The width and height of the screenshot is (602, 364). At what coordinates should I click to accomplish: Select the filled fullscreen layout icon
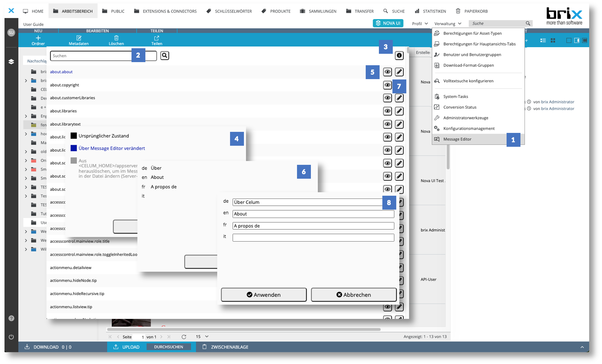tap(585, 41)
